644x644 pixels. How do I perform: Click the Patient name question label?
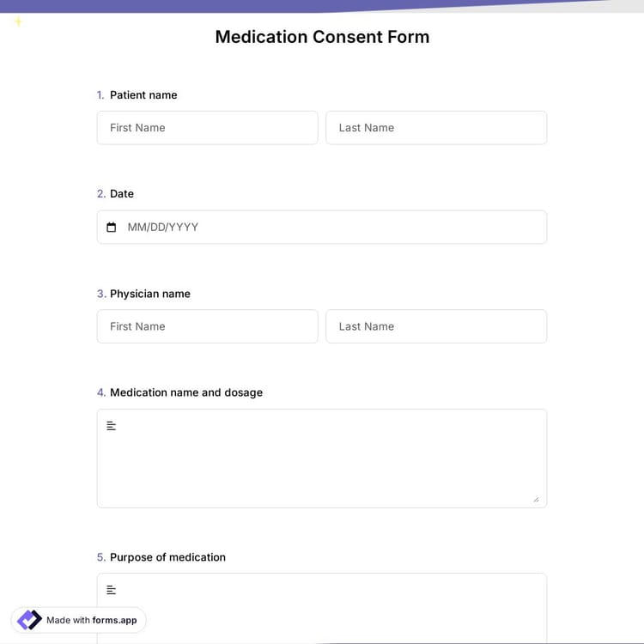tap(143, 95)
